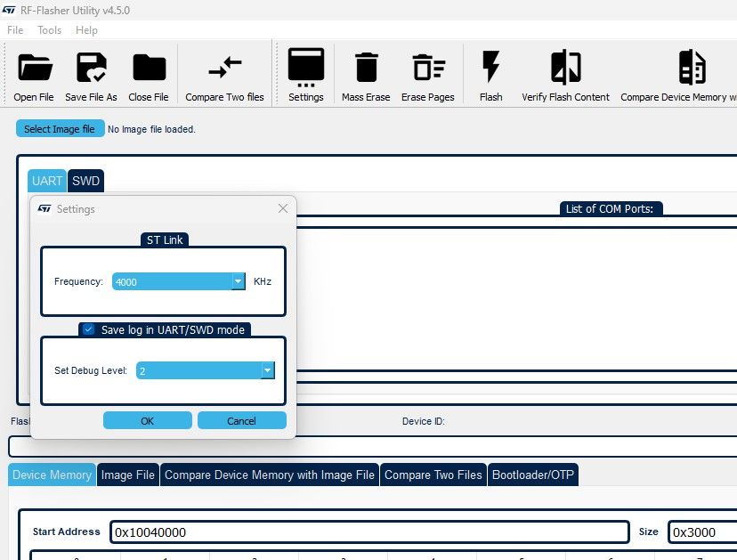Click the Close File folder icon
Image resolution: width=737 pixels, height=560 pixels.
[x=149, y=68]
